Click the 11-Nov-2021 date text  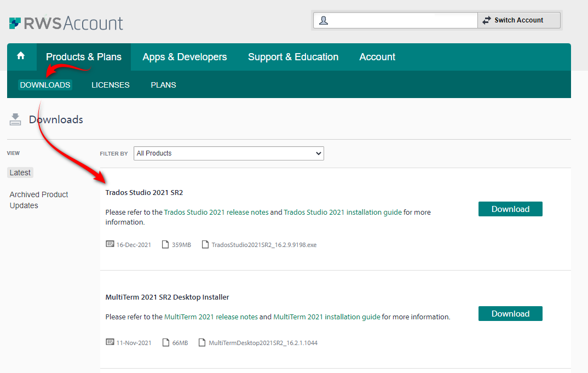pyautogui.click(x=134, y=343)
